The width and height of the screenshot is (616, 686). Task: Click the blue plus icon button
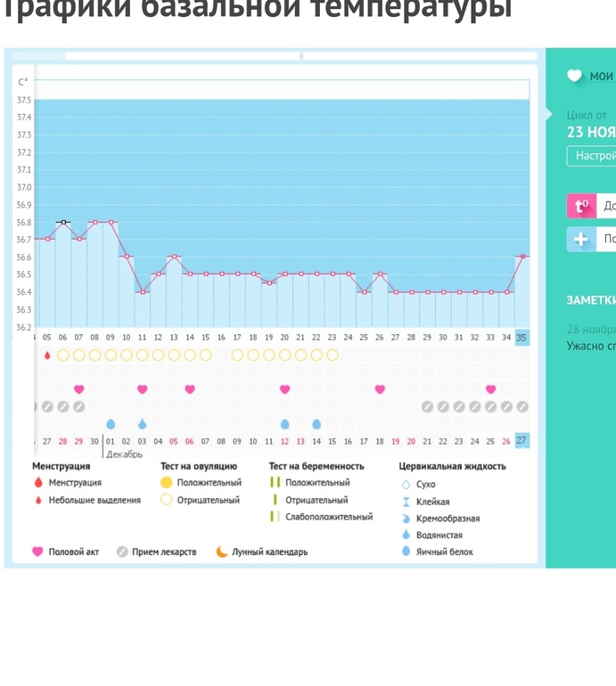[581, 239]
